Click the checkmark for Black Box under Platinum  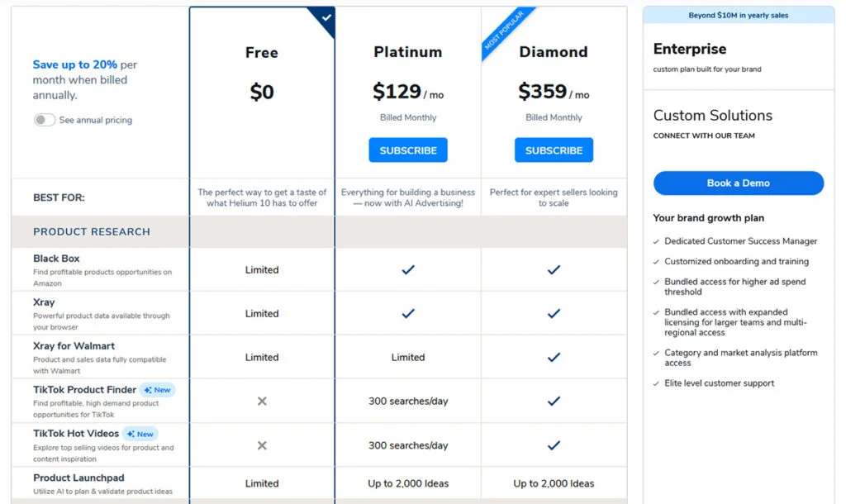(x=407, y=269)
